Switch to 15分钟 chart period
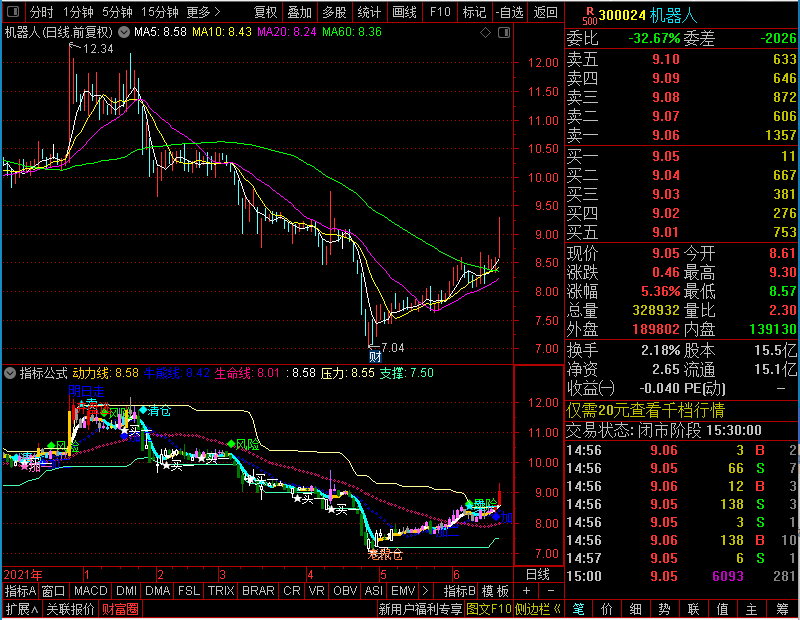The width and height of the screenshot is (800, 620). (x=159, y=12)
